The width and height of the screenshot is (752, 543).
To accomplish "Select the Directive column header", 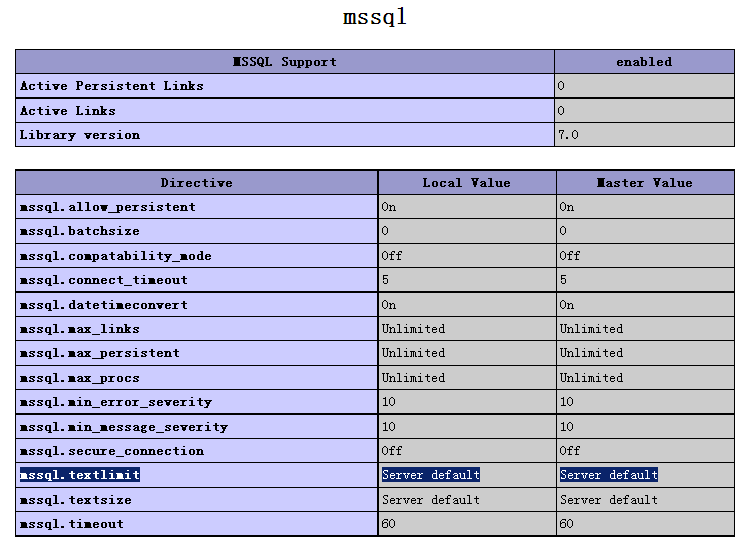I will tap(197, 183).
